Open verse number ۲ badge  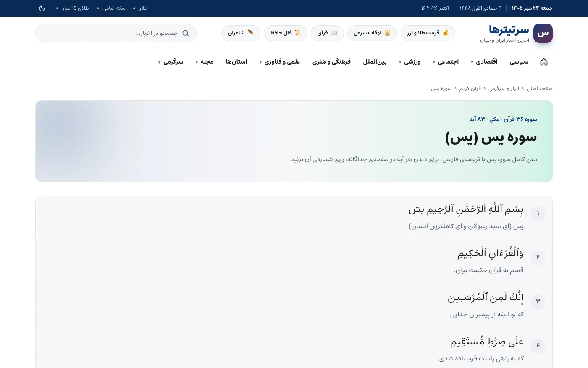click(x=538, y=257)
